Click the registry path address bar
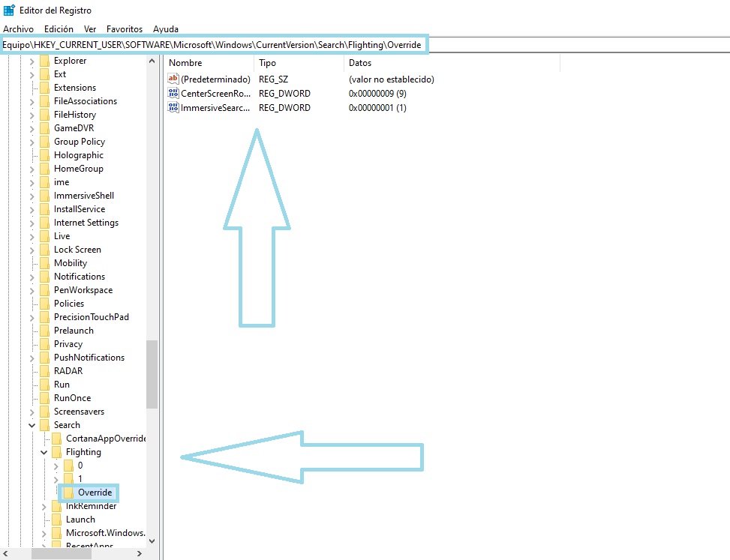Screen dimensions: 730x560 [x=214, y=45]
